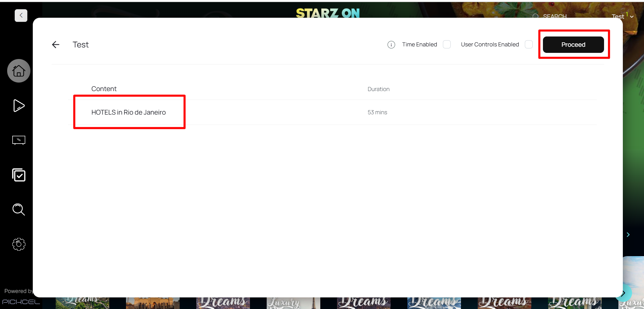Image resolution: width=644 pixels, height=309 pixels.
Task: Click the Duration column header
Action: click(378, 89)
